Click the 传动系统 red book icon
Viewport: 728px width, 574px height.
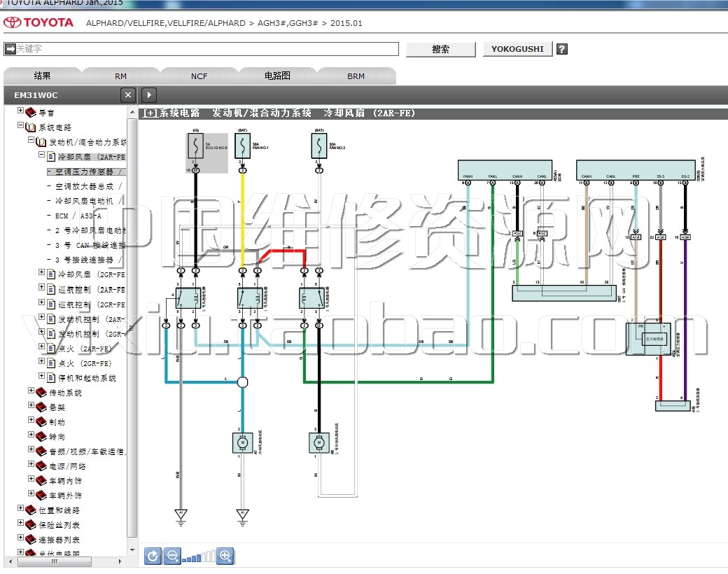(41, 393)
